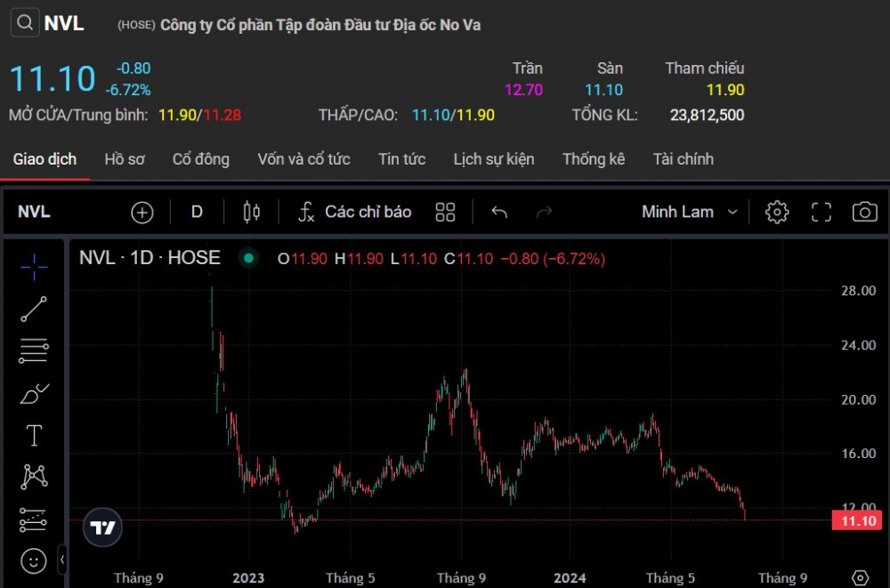Click the 24.00 price axis label
Image resolution: width=890 pixels, height=588 pixels.
pos(858,345)
